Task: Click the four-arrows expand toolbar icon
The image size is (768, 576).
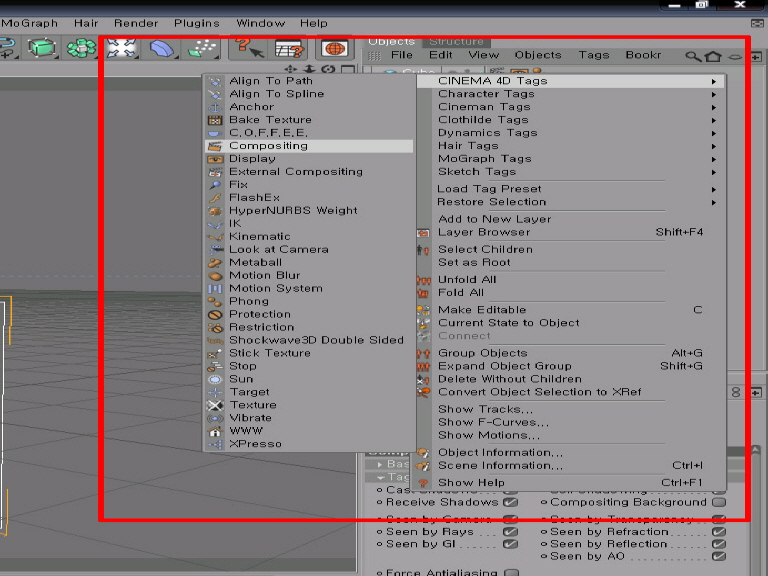Action: tap(121, 48)
